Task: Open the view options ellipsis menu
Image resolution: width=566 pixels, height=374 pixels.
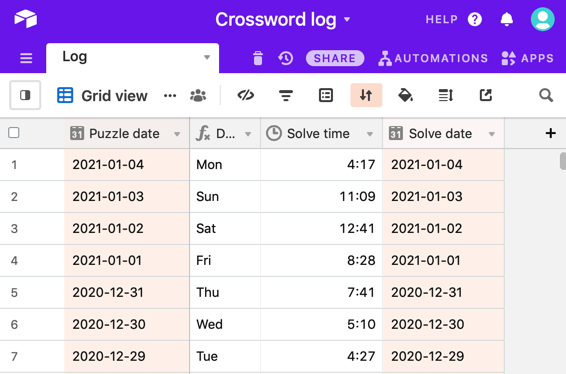Action: pos(170,96)
